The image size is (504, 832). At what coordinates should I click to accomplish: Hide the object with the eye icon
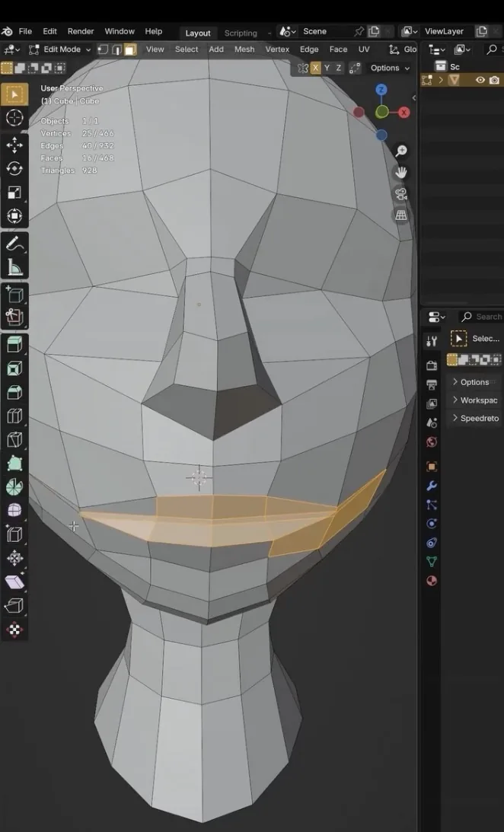(480, 80)
